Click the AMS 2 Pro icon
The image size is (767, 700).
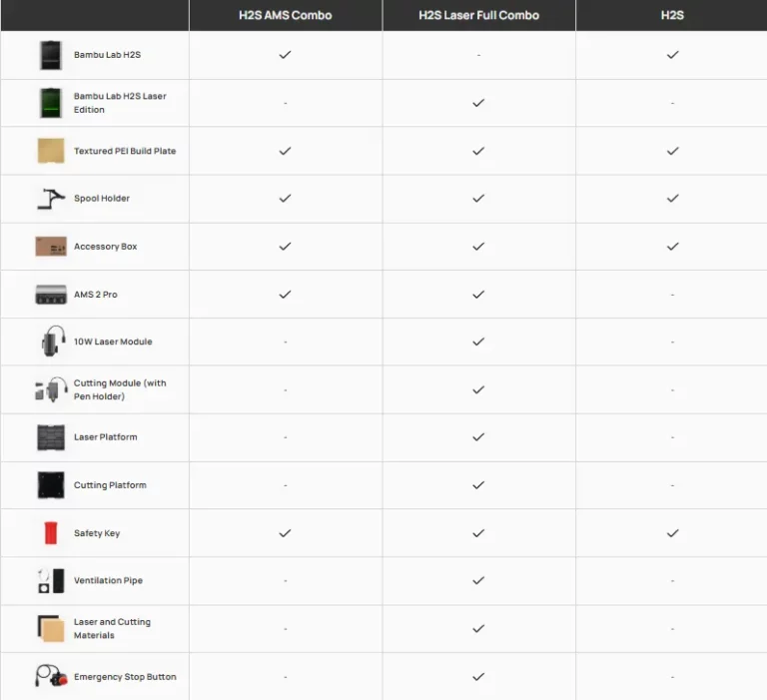tap(51, 295)
